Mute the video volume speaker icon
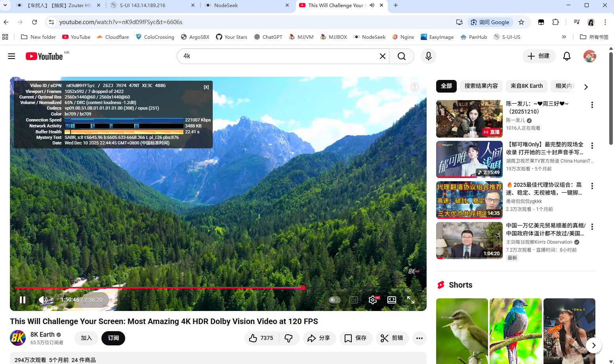Viewport: 614px width, 364px height. coord(43,300)
